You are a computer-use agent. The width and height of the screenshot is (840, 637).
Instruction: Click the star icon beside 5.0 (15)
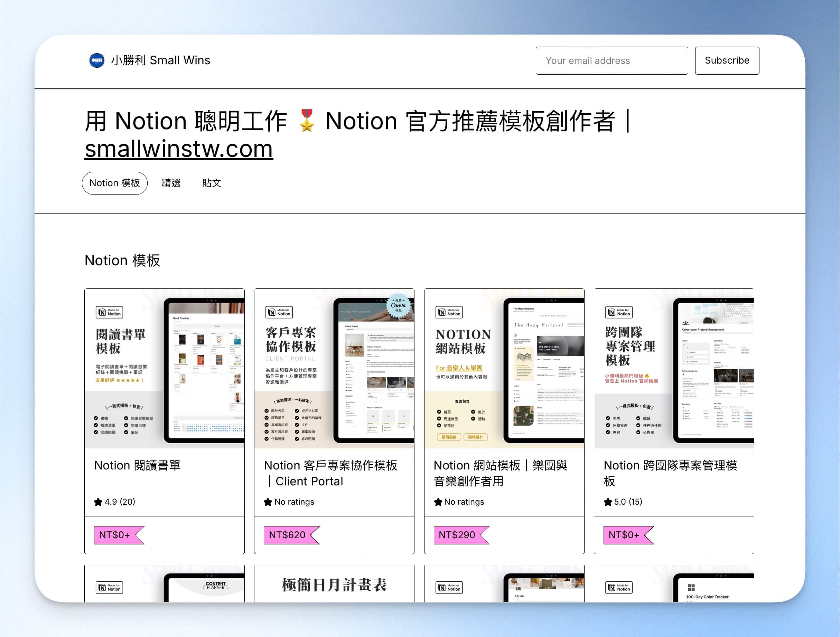click(608, 502)
